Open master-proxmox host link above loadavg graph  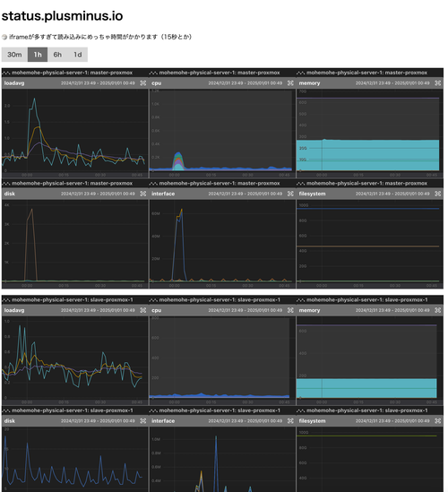pos(73,73)
